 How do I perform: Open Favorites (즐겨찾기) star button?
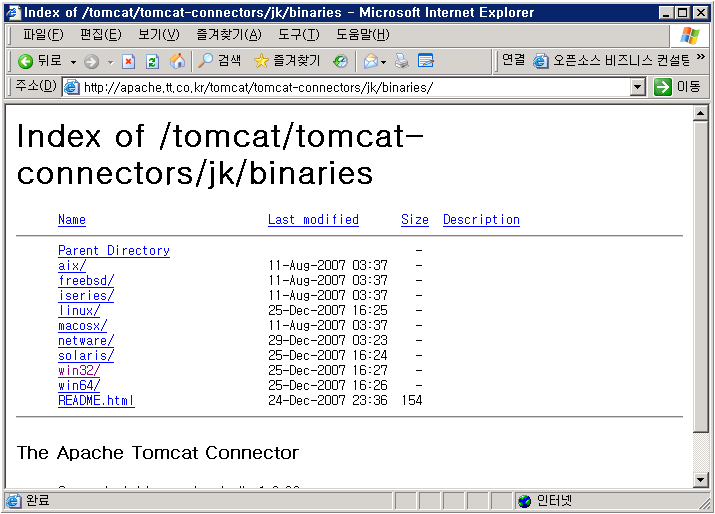coord(287,61)
